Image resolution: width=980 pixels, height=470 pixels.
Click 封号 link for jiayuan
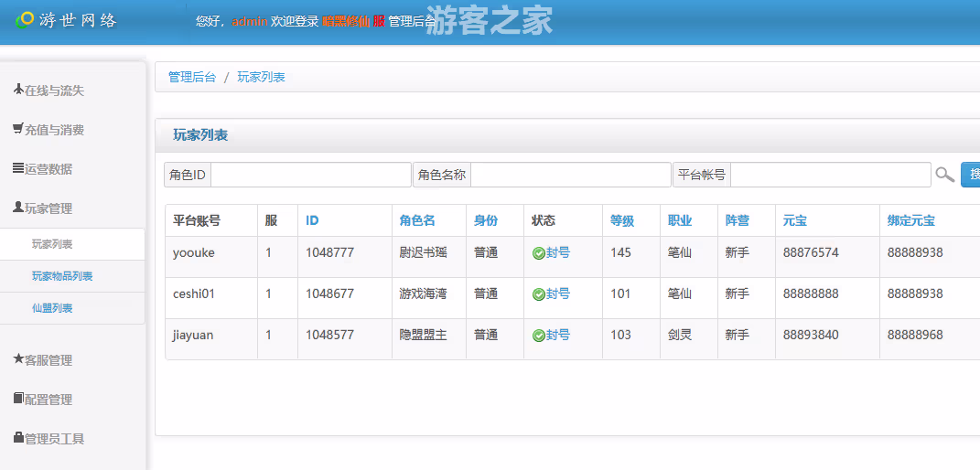[x=558, y=336]
